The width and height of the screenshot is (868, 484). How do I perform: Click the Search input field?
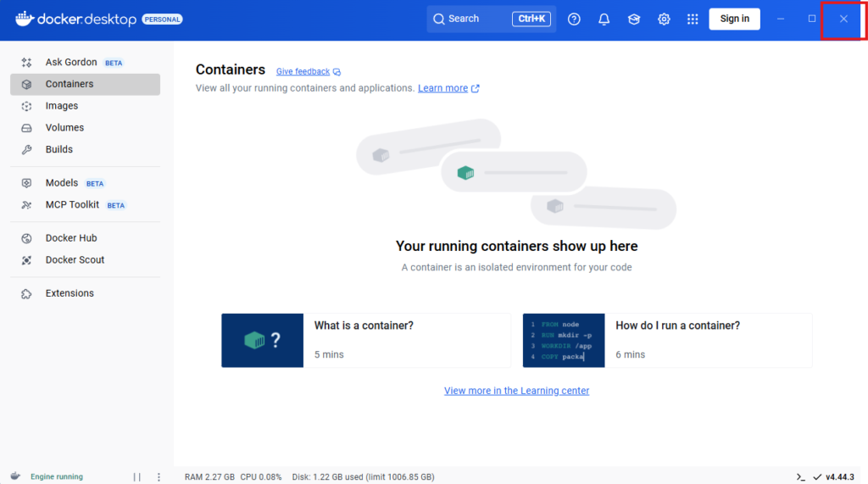pyautogui.click(x=491, y=19)
